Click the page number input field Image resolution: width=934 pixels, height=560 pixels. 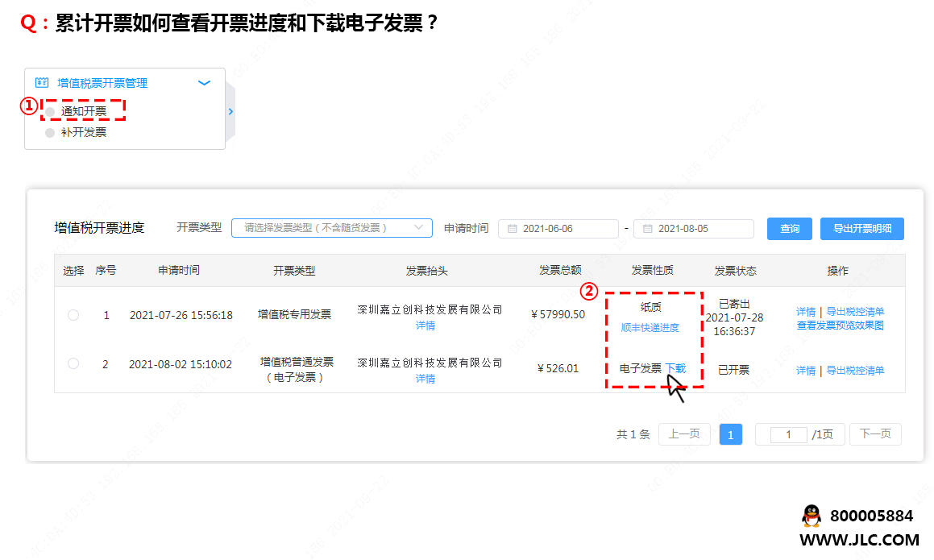pos(788,434)
